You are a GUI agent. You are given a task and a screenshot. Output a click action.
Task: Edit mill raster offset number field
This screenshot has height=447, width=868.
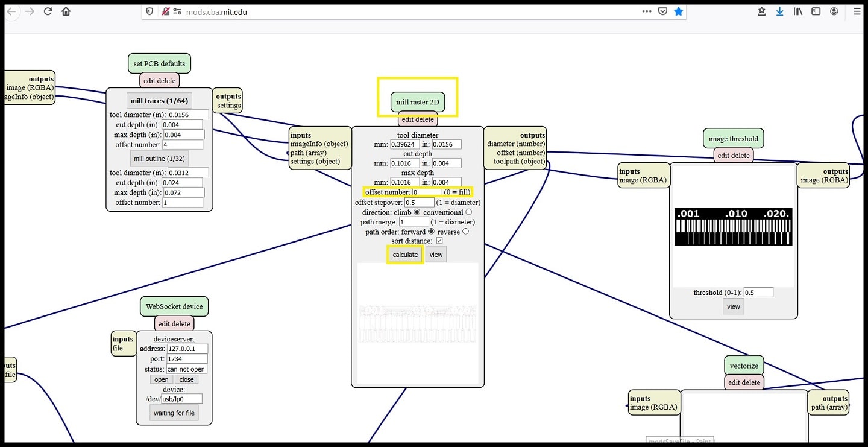427,192
